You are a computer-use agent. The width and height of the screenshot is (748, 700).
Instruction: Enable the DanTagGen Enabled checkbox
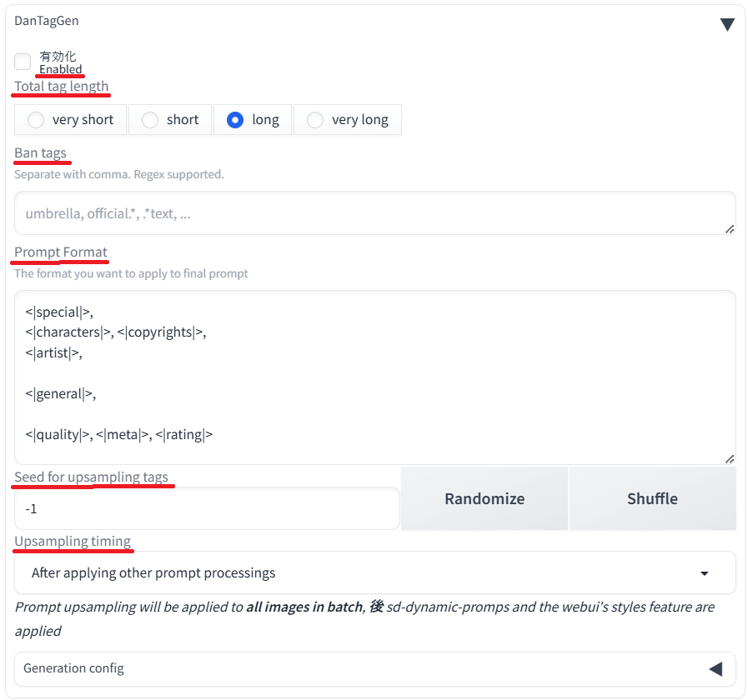point(23,62)
